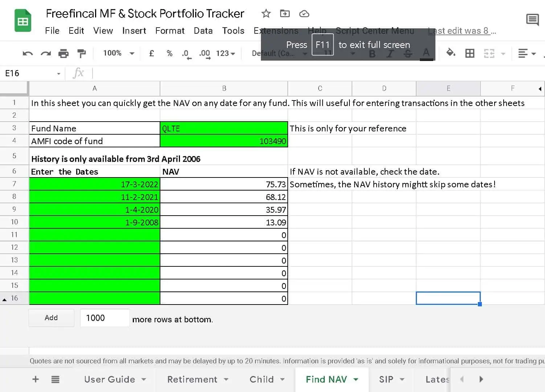This screenshot has height=392, width=545.
Task: Select the green date cell 17-3-2022
Action: (95, 184)
